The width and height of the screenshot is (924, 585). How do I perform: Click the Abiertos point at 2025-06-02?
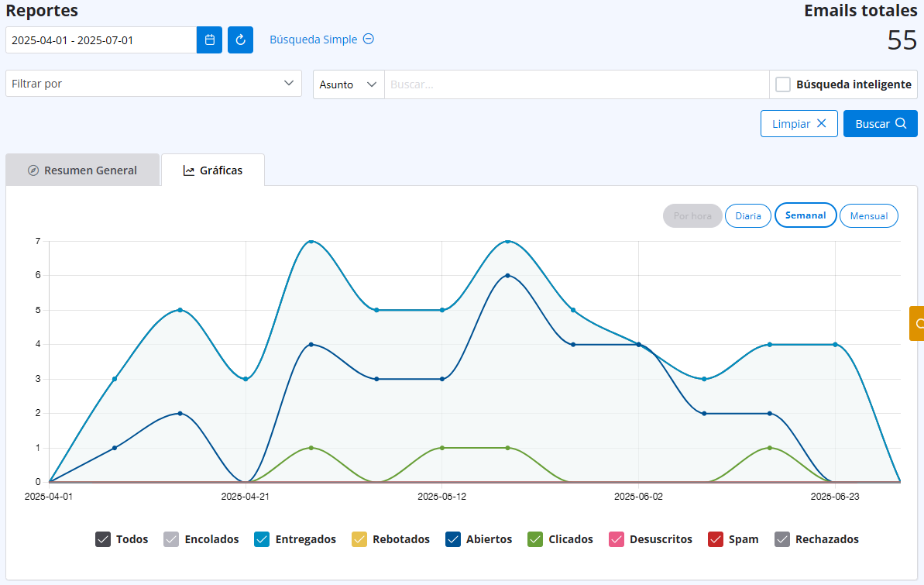pyautogui.click(x=639, y=344)
